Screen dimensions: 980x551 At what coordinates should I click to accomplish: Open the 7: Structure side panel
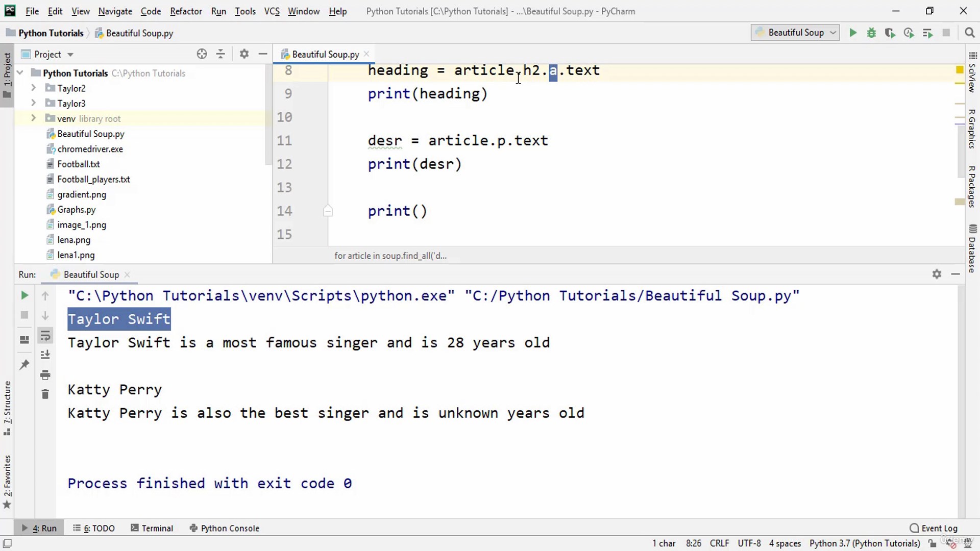tap(7, 408)
